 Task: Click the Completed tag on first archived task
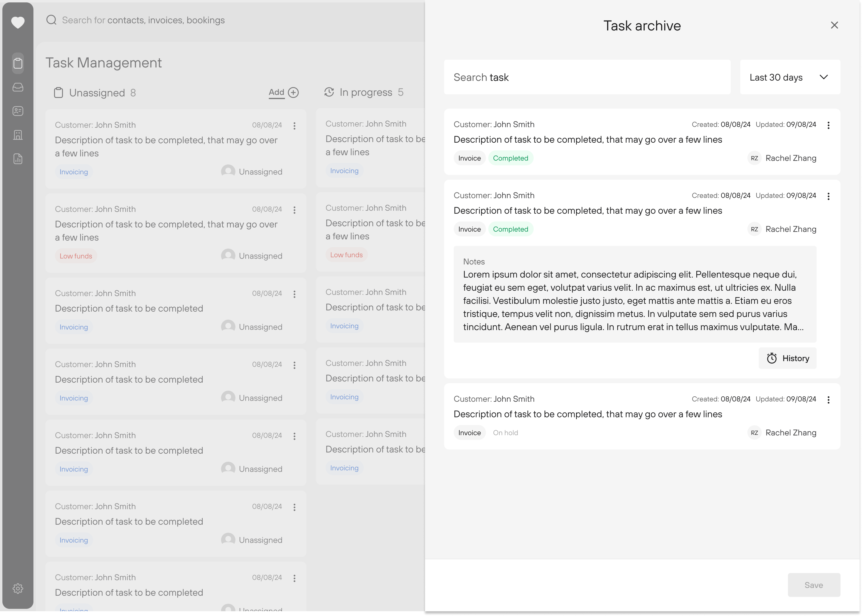click(510, 158)
